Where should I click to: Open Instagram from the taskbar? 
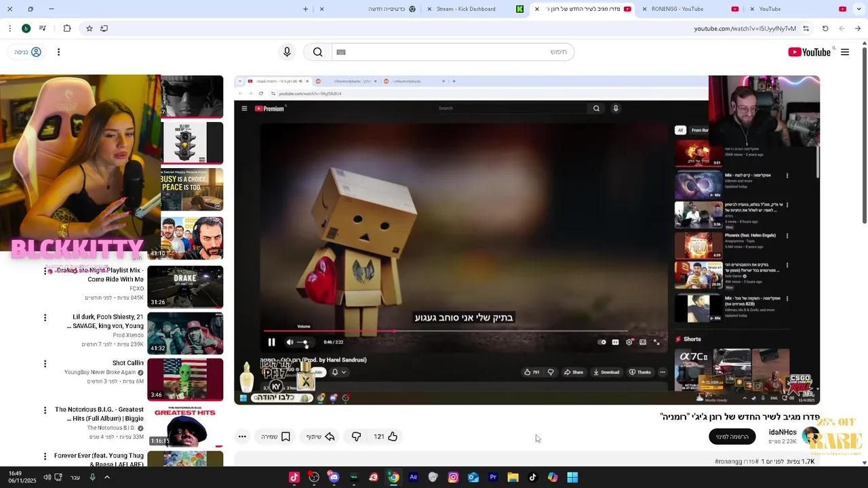(453, 477)
